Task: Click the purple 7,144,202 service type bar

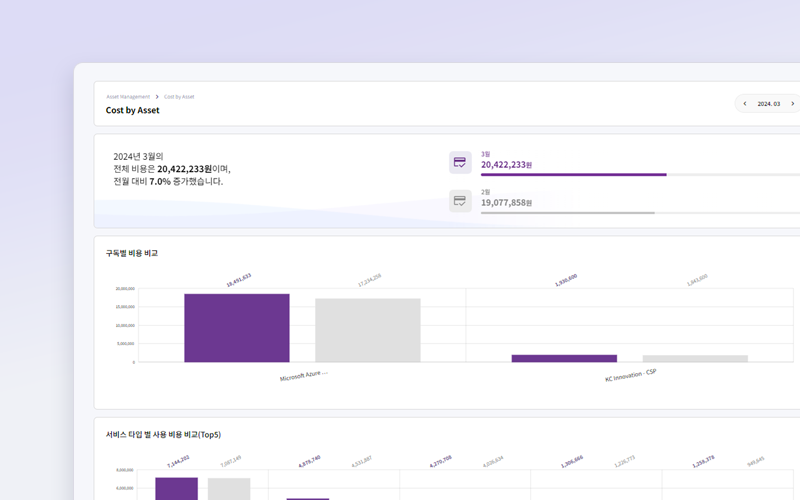Action: [177, 489]
